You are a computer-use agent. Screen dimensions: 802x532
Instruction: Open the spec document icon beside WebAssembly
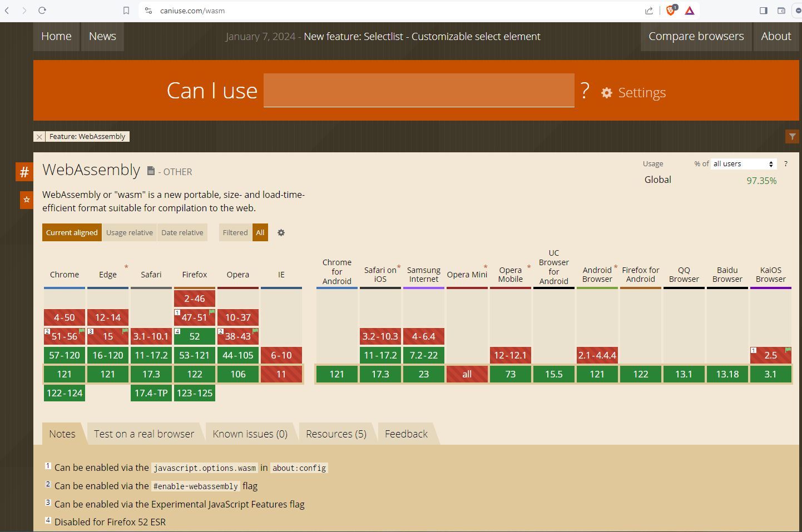151,171
